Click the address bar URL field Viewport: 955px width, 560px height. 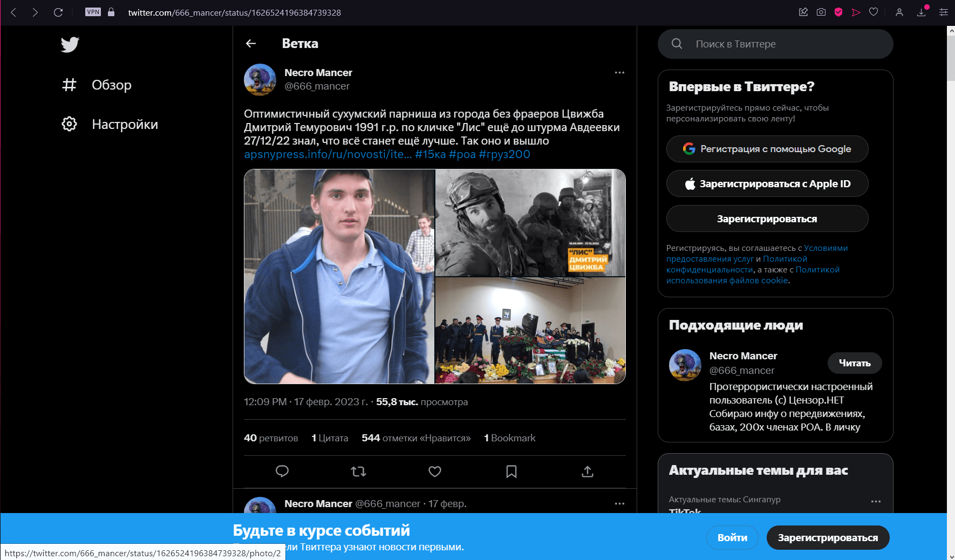click(x=235, y=12)
